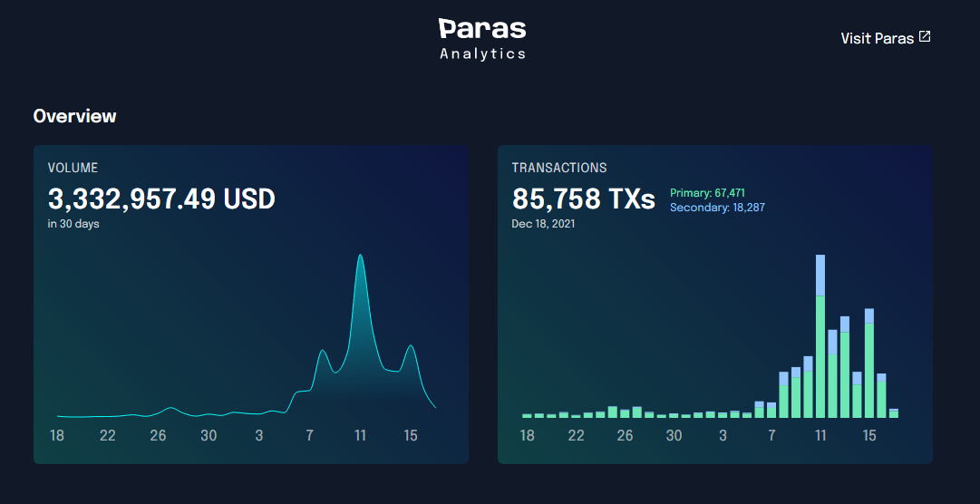The width and height of the screenshot is (980, 504).
Task: Click axis label 30 in transactions chart
Action: (x=674, y=435)
